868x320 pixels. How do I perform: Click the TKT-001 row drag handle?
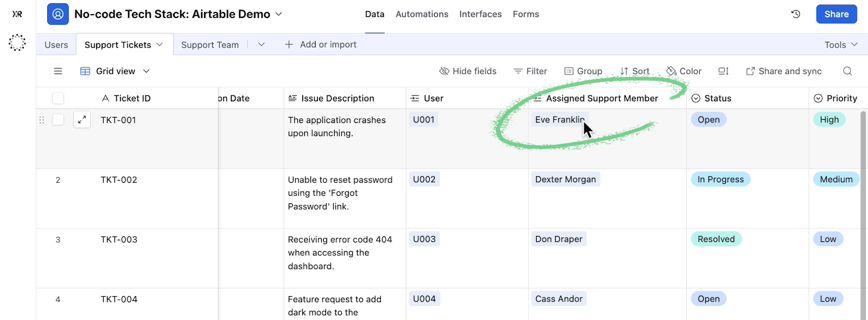click(42, 120)
